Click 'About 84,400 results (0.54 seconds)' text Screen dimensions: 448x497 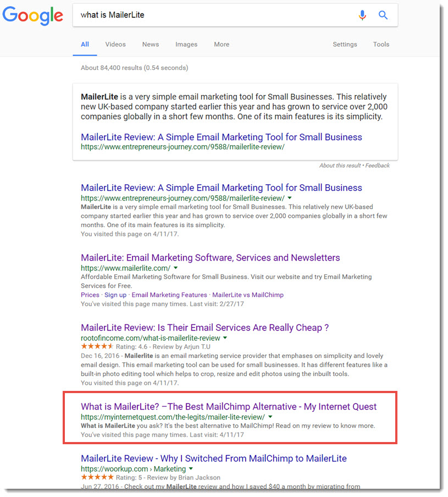(x=134, y=68)
